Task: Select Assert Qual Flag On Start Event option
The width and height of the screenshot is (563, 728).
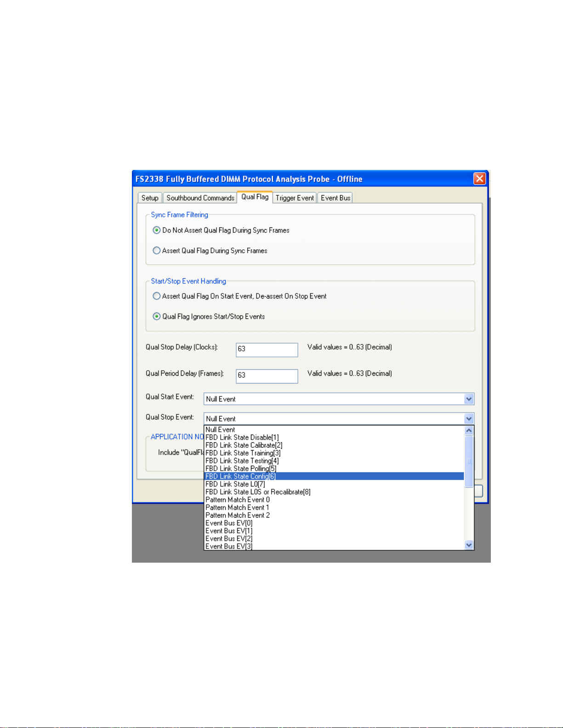Action: [239, 296]
